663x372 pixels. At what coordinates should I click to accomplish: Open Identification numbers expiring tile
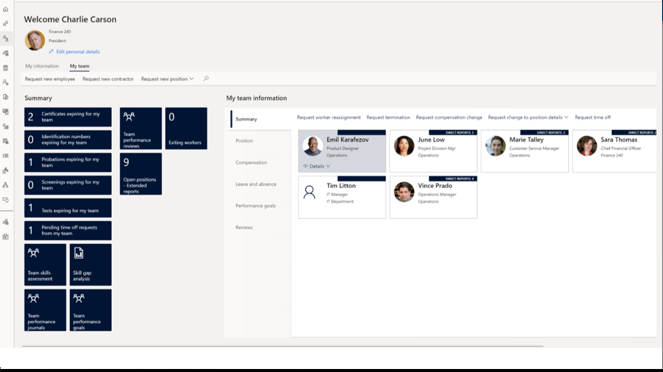pyautogui.click(x=68, y=140)
